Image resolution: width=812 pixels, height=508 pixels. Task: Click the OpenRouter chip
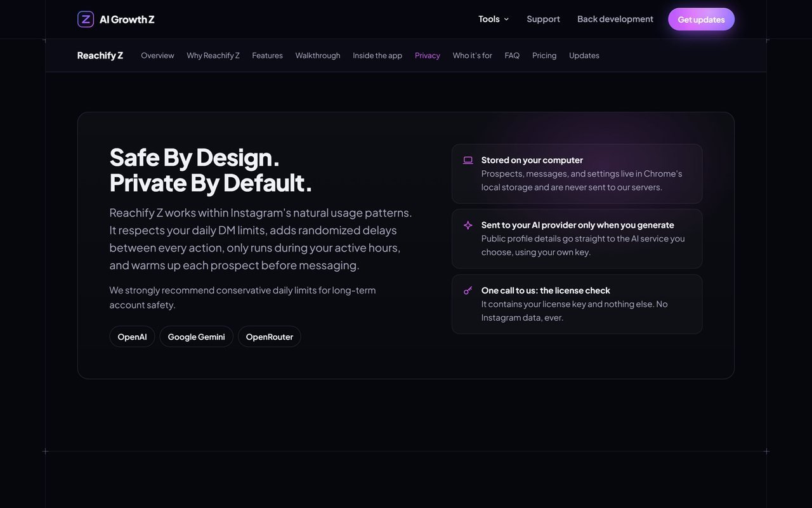coord(270,337)
